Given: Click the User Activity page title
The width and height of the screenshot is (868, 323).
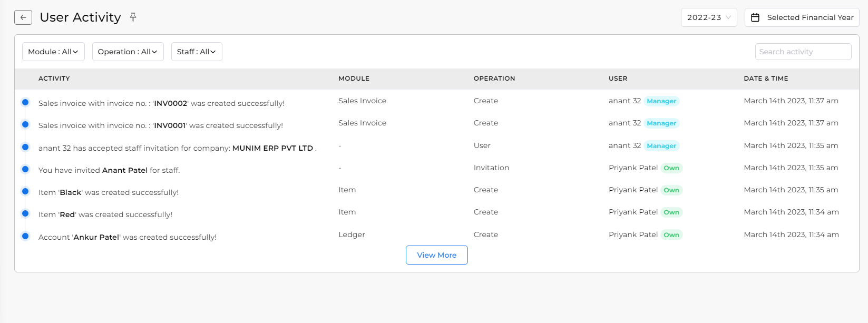Looking at the screenshot, I should (x=81, y=17).
